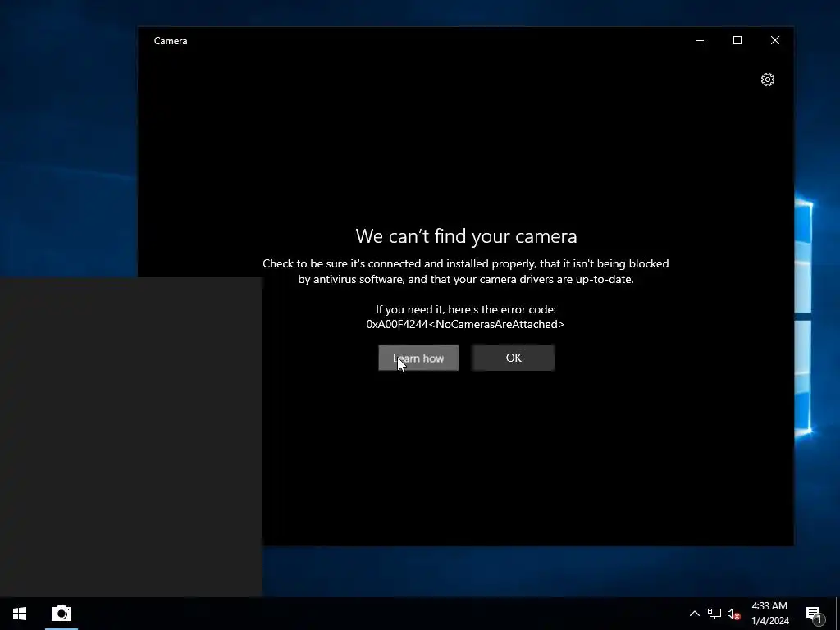Viewport: 840px width, 630px height.
Task: Minimize the Camera window
Action: click(x=699, y=41)
